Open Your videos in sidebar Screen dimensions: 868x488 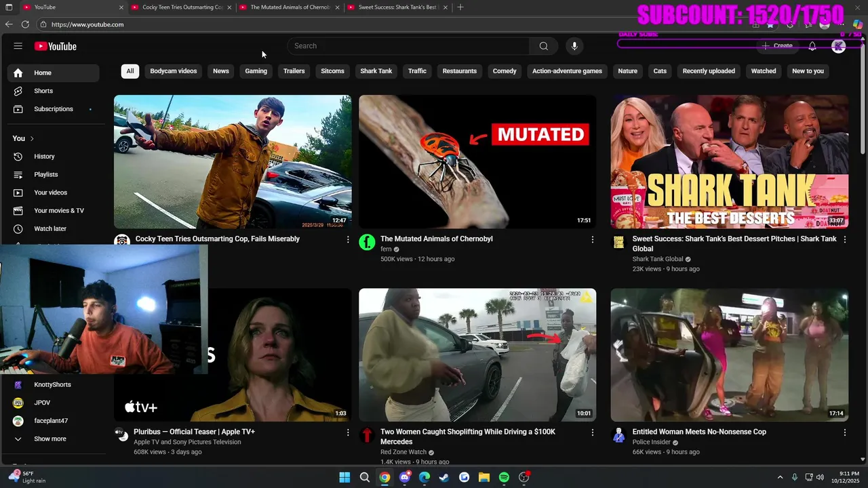(x=53, y=192)
